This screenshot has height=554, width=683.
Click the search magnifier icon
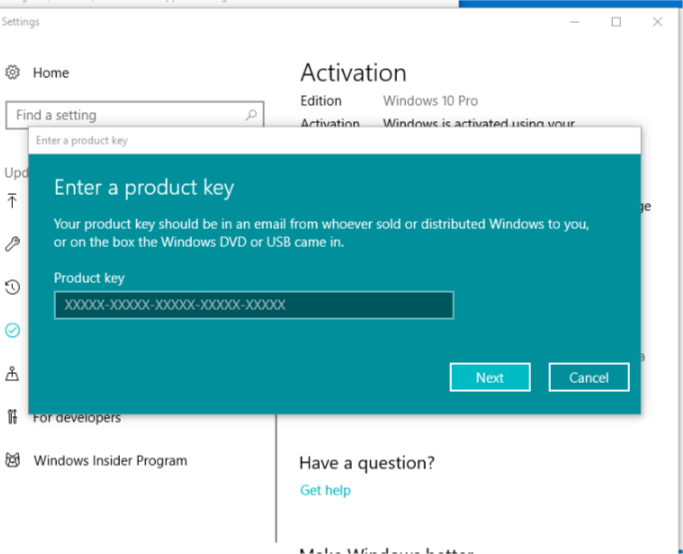pyautogui.click(x=250, y=115)
